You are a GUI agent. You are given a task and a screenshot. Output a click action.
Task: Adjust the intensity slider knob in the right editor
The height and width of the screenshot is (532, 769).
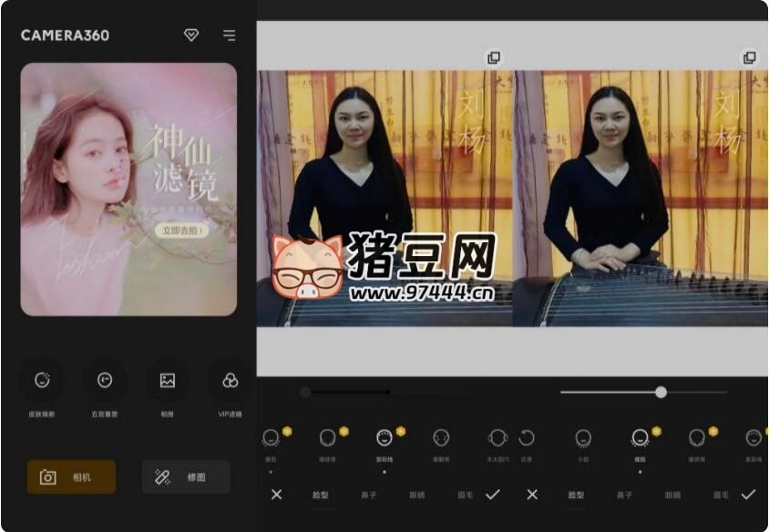click(x=661, y=392)
